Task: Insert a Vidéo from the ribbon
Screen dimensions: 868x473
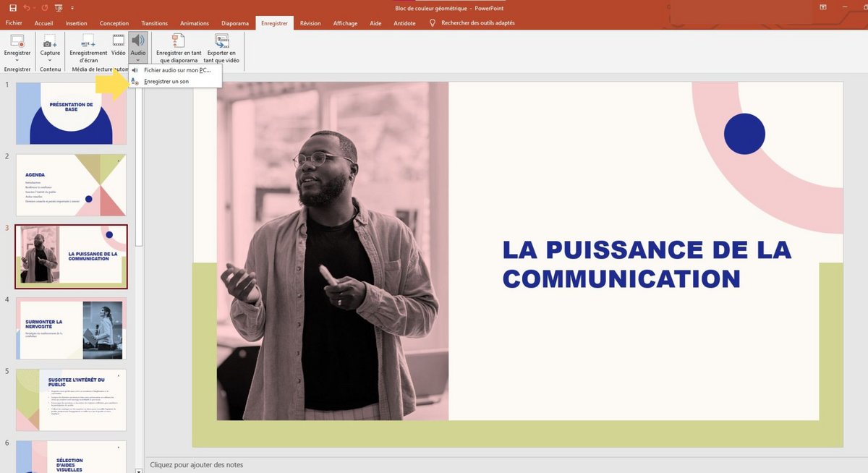Action: (118, 45)
